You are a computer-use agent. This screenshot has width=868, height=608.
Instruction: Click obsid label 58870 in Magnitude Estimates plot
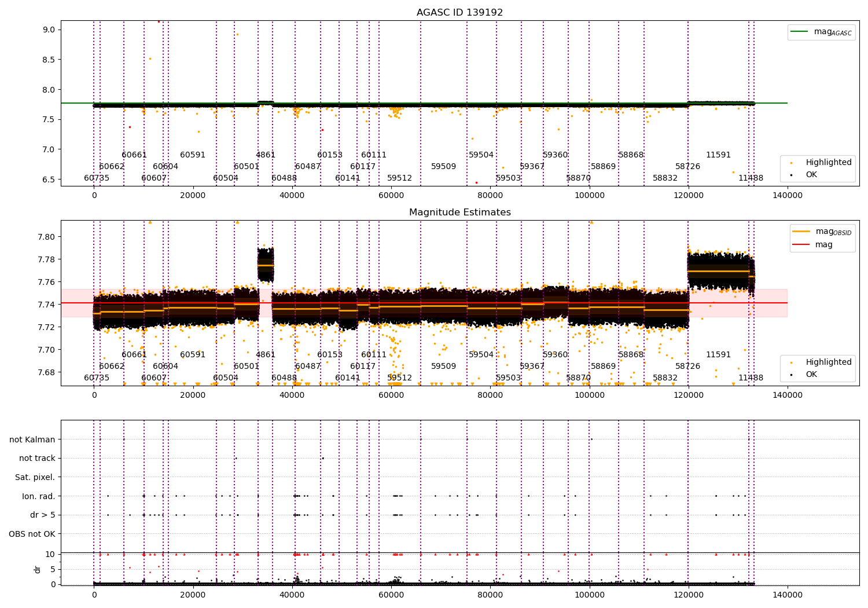pyautogui.click(x=579, y=378)
